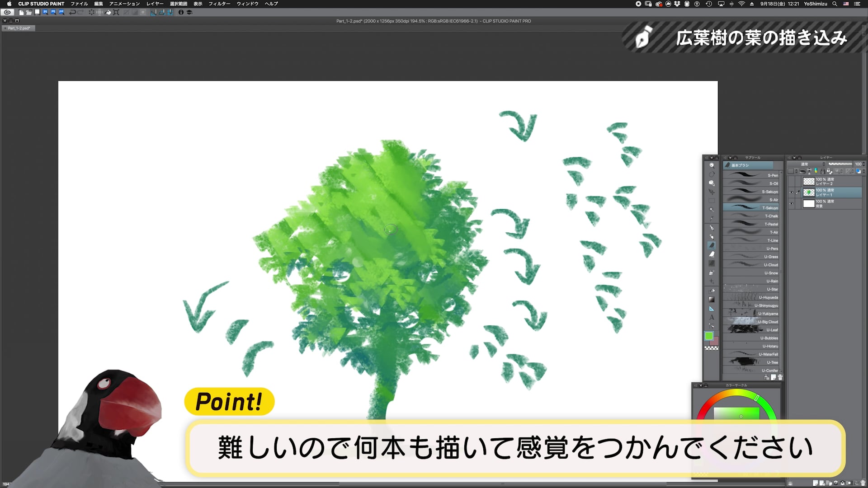
Task: Toggle visibility of the 背景 layer
Action: (x=791, y=204)
